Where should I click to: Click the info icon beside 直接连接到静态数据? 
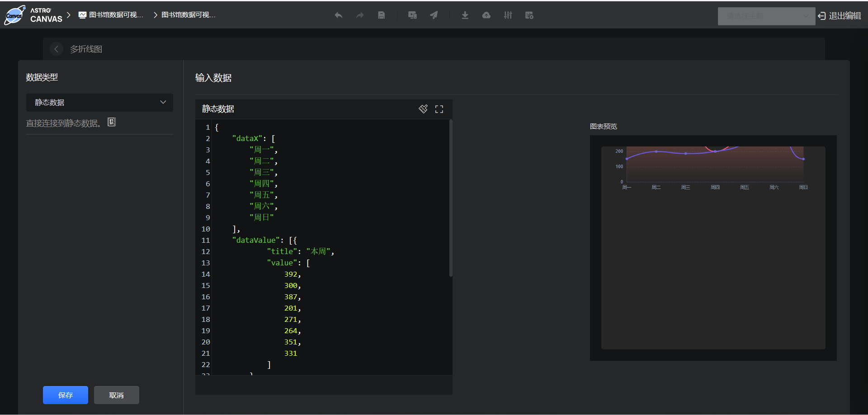112,122
